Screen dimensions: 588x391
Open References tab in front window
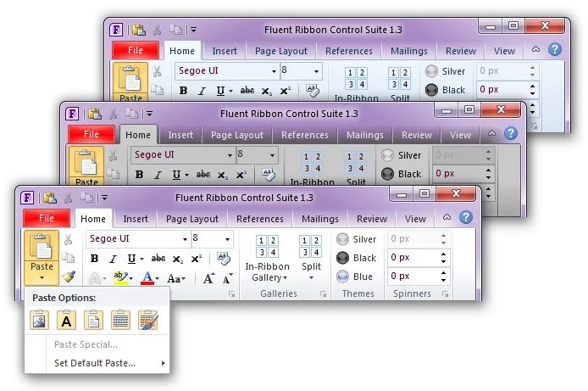point(260,219)
